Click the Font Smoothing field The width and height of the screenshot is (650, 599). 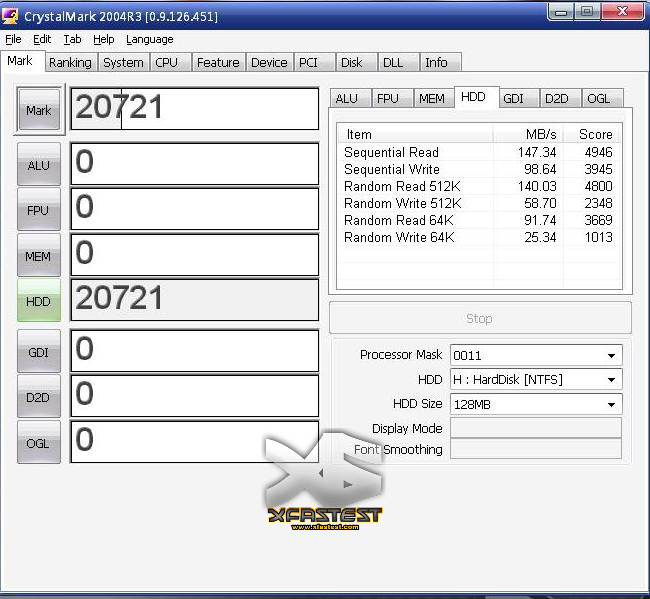click(536, 449)
